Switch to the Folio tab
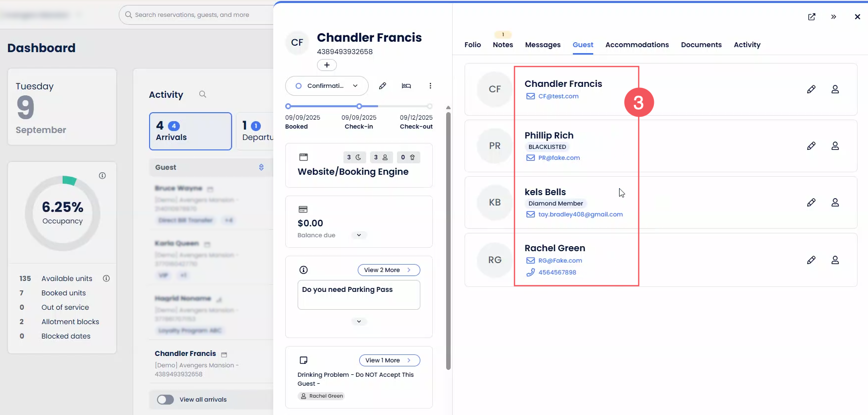868x415 pixels. [x=473, y=45]
